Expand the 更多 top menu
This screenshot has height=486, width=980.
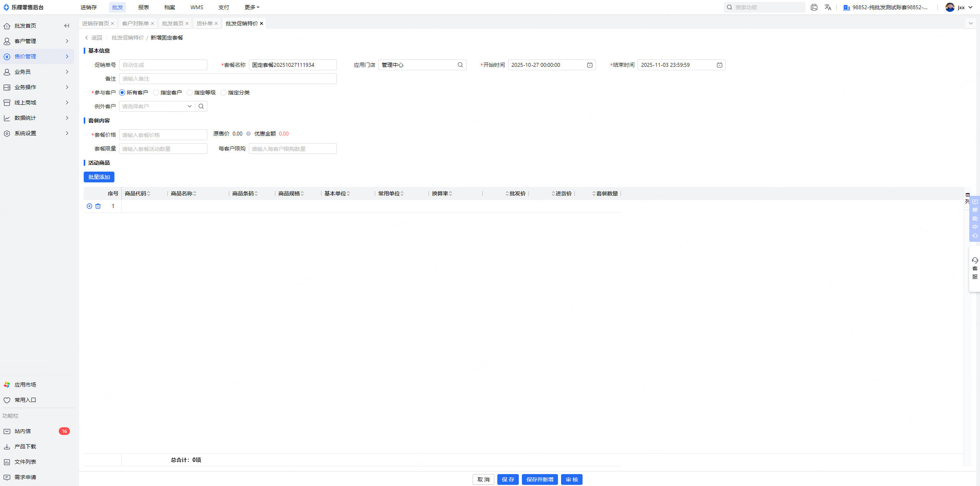click(252, 7)
